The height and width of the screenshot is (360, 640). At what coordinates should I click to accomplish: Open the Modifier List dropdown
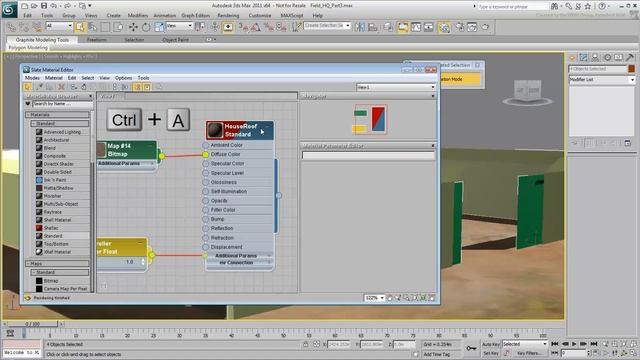[x=602, y=80]
